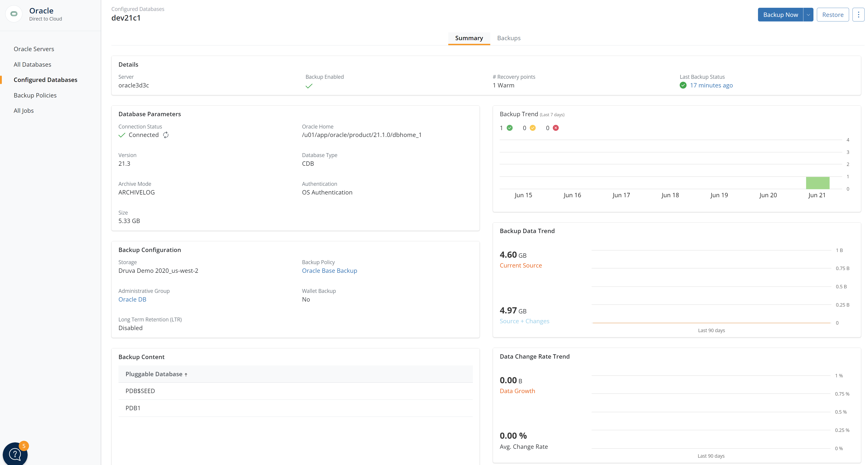
Task: Click the red failed backups status icon
Action: click(x=556, y=128)
